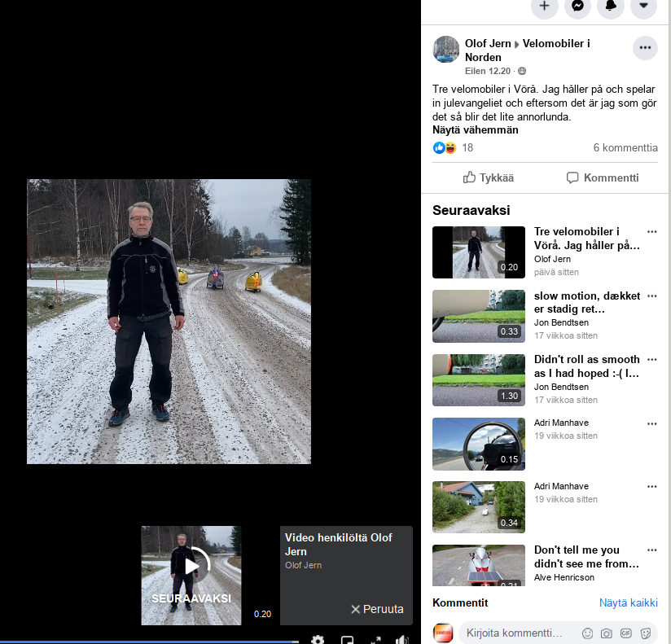Open video settings gear

point(318,640)
